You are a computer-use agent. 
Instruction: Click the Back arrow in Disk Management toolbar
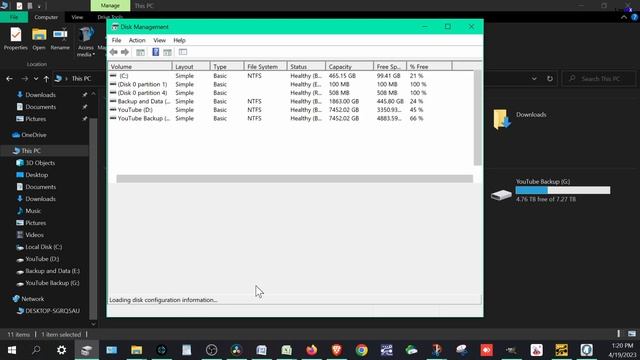(113, 52)
